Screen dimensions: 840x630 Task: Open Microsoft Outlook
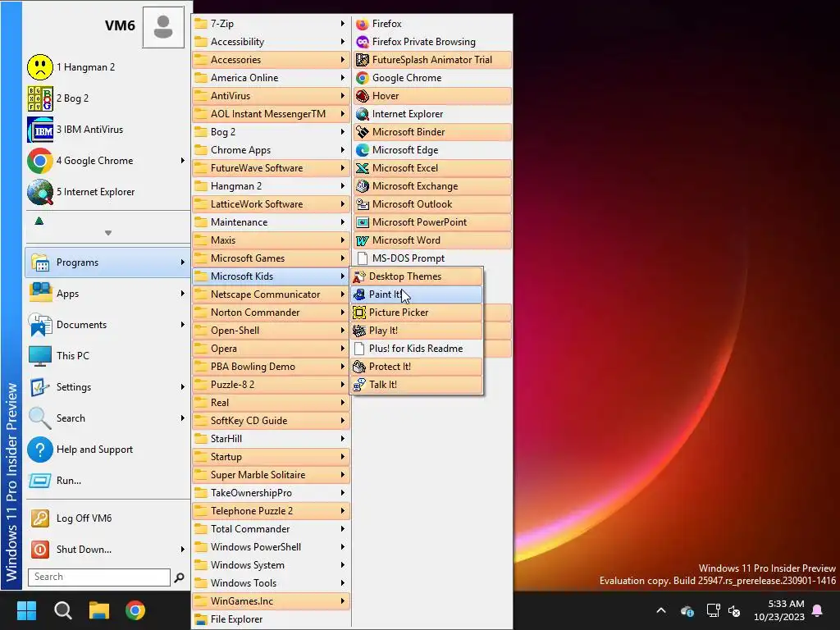coord(432,204)
